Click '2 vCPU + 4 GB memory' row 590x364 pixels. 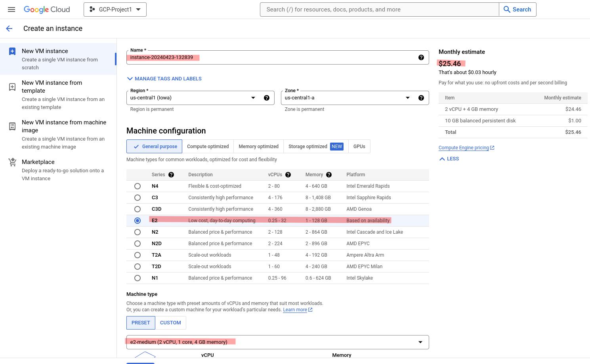click(513, 109)
